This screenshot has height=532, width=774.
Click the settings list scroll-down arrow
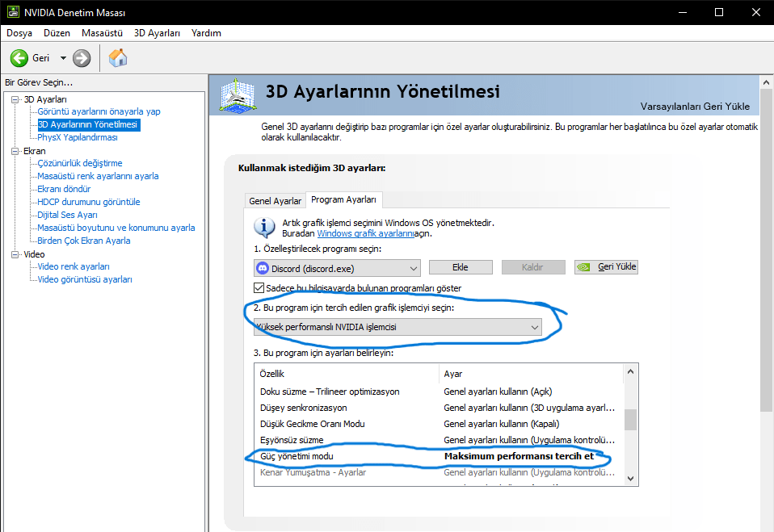point(630,478)
